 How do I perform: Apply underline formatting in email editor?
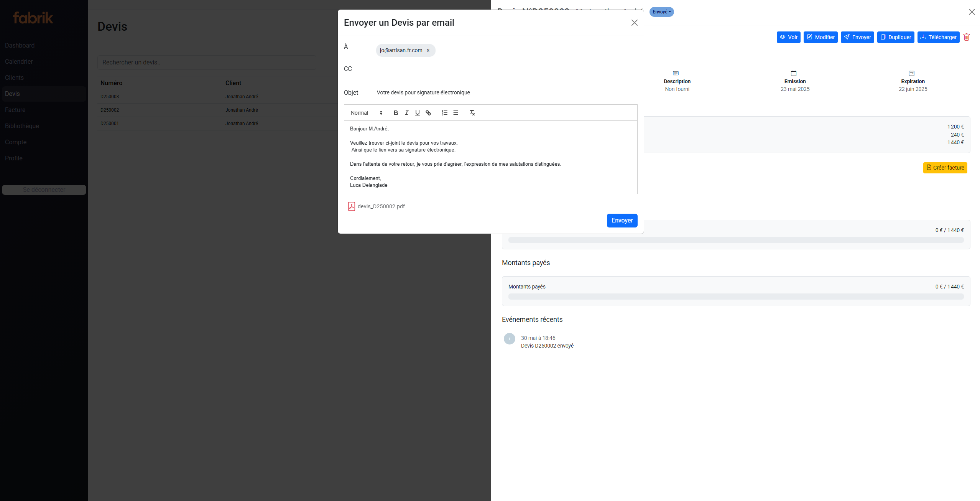tap(417, 113)
